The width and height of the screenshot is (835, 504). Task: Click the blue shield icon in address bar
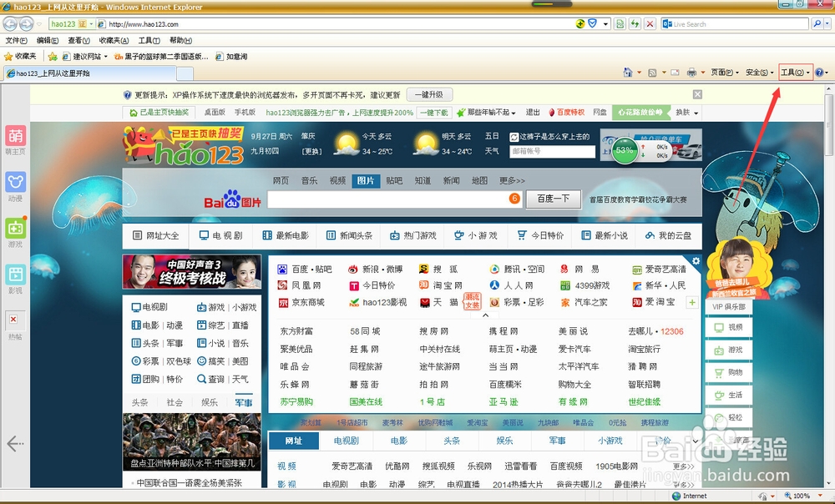[x=592, y=24]
